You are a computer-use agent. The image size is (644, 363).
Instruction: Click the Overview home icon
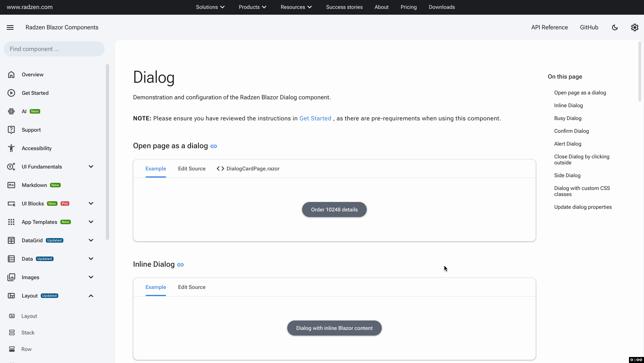pyautogui.click(x=11, y=74)
